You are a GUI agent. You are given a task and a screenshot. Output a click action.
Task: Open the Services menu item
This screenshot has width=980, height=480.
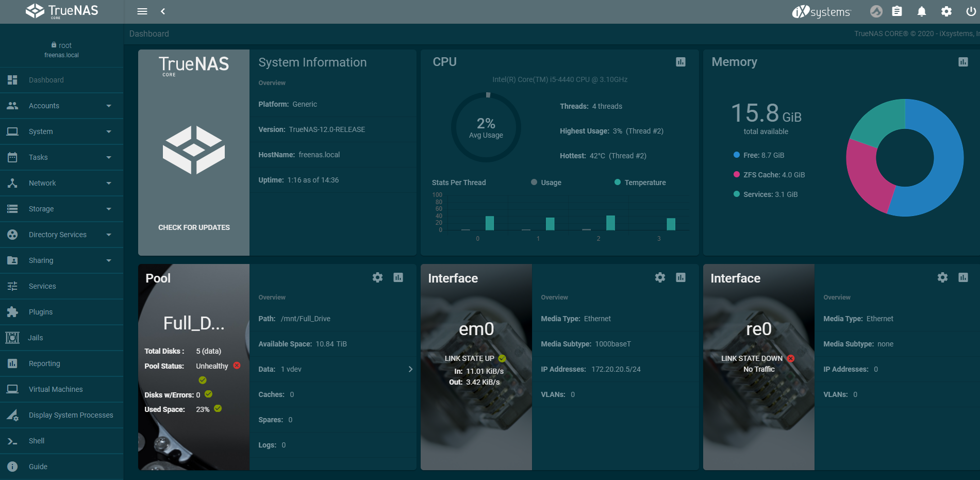(x=62, y=286)
